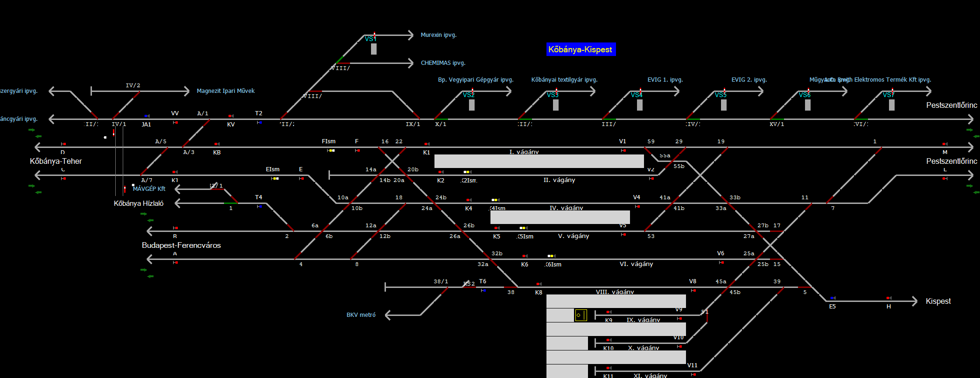The height and width of the screenshot is (378, 980).
Task: Click the Kőbánya-Teher direction label
Action: tap(56, 161)
